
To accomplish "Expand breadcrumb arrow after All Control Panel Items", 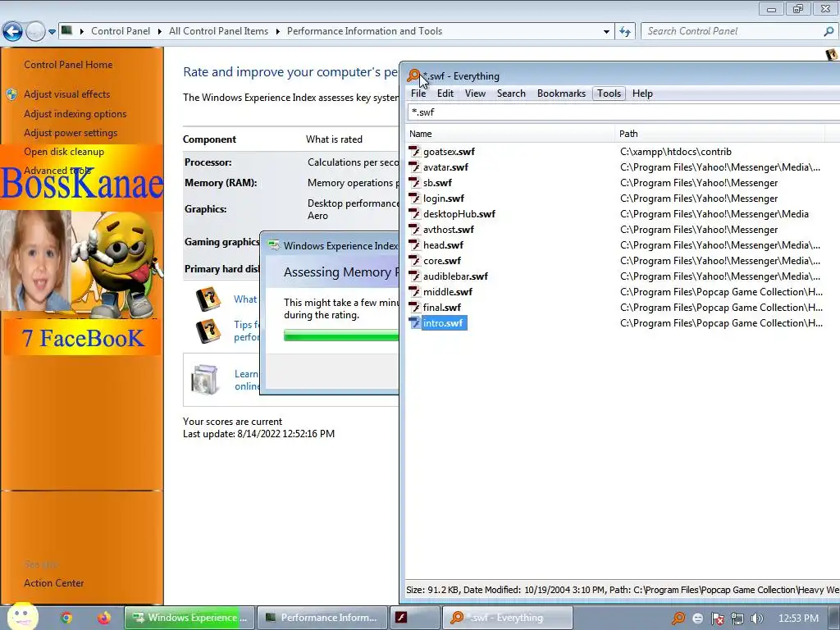I will coord(277,32).
